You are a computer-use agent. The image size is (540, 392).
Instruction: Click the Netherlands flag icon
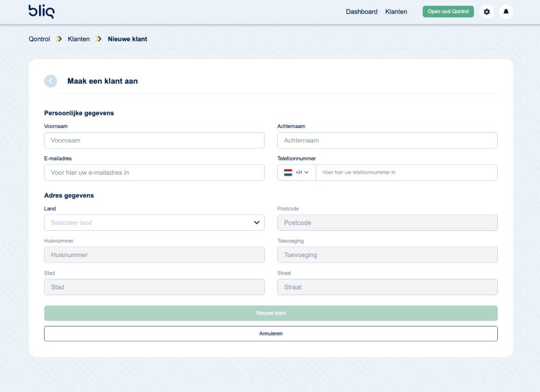point(288,172)
